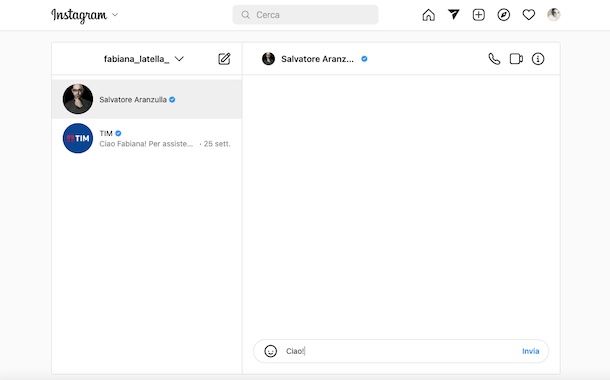Image resolution: width=610 pixels, height=380 pixels.
Task: Click the message text field containing Ciao!
Action: [x=401, y=351]
